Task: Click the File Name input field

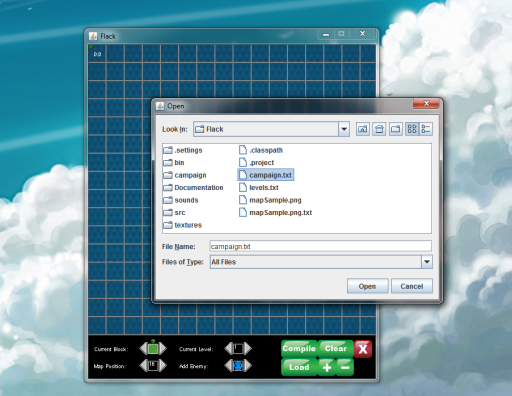Action: click(321, 246)
